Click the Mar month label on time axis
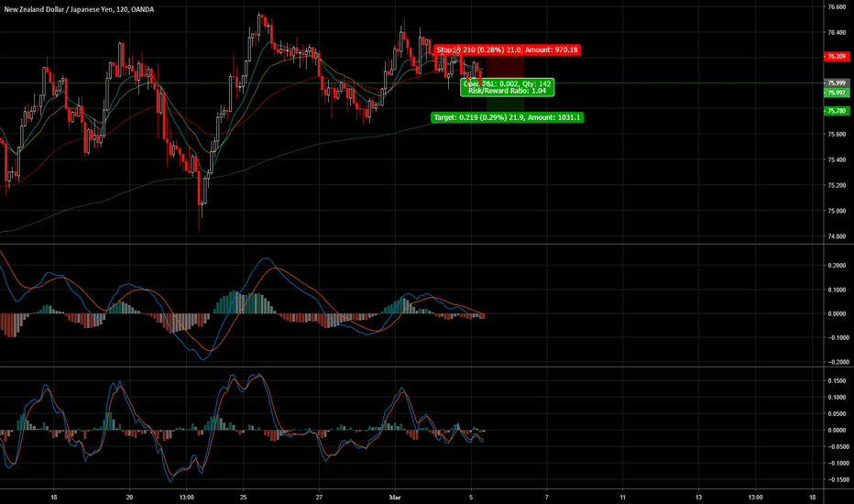The width and height of the screenshot is (854, 504). coord(395,497)
